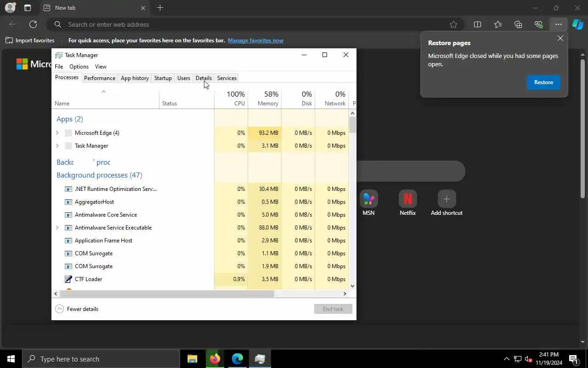This screenshot has height=368, width=588.
Task: Open Copilot sidebar icon
Action: [577, 24]
